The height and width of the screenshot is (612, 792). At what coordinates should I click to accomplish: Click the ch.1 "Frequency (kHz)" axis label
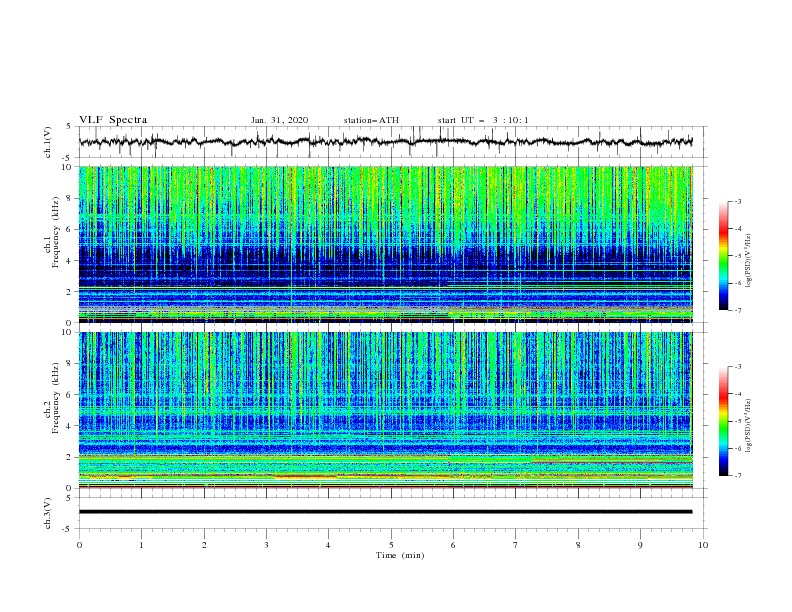pos(56,230)
